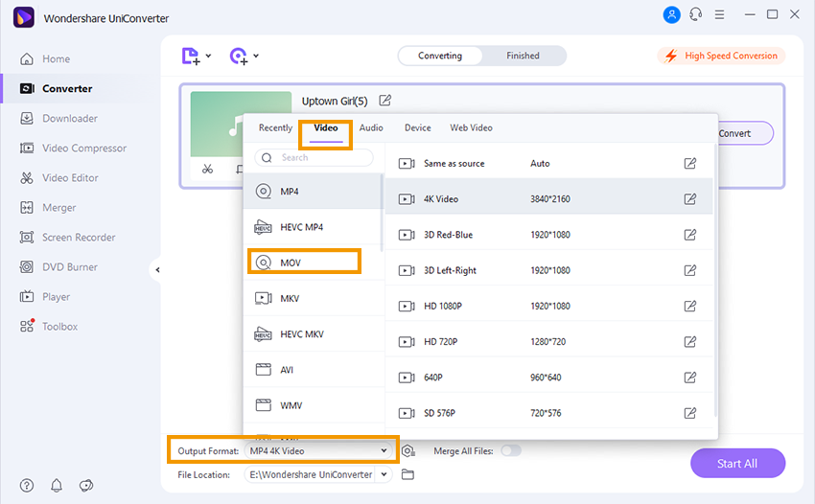
Task: Open output format settings gear icon
Action: (x=408, y=451)
